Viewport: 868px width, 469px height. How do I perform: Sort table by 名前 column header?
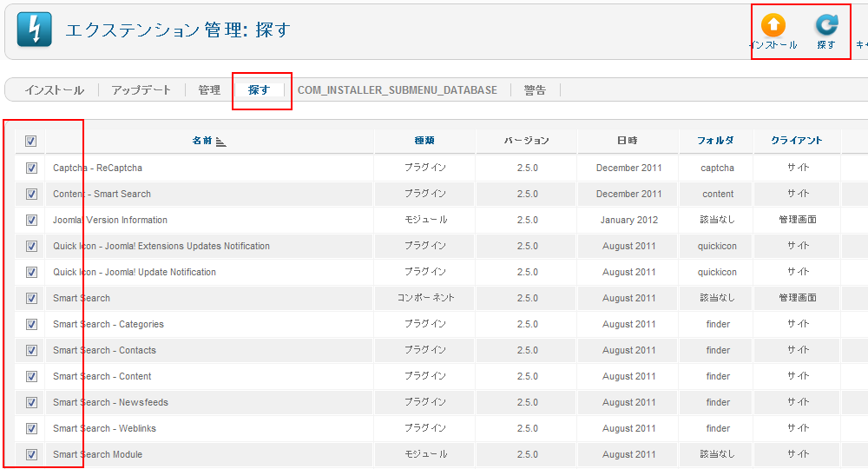202,141
